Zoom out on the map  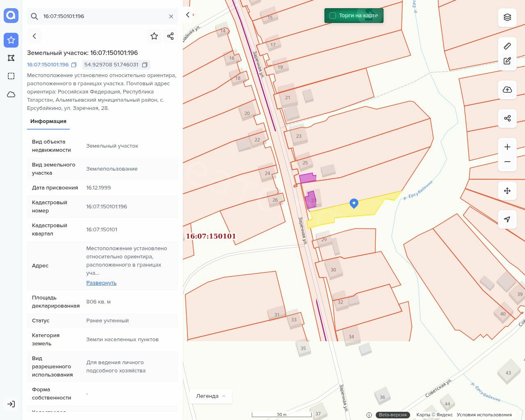507,162
